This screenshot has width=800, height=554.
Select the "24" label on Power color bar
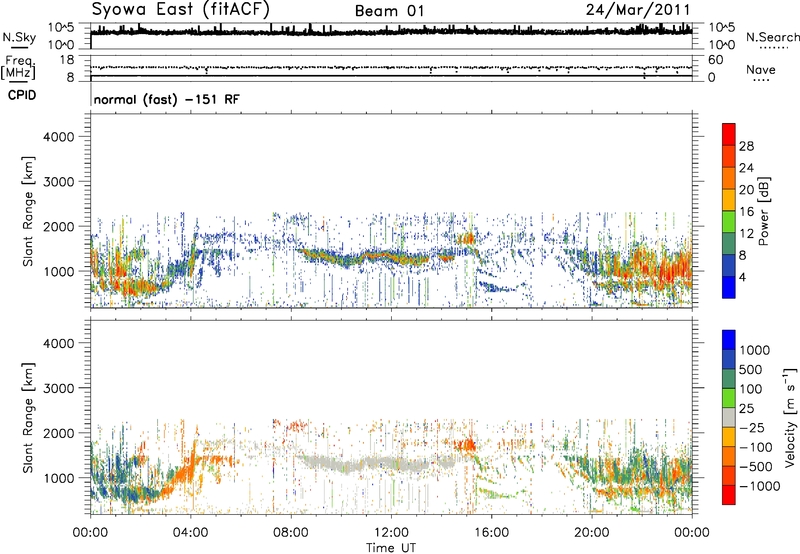point(746,168)
